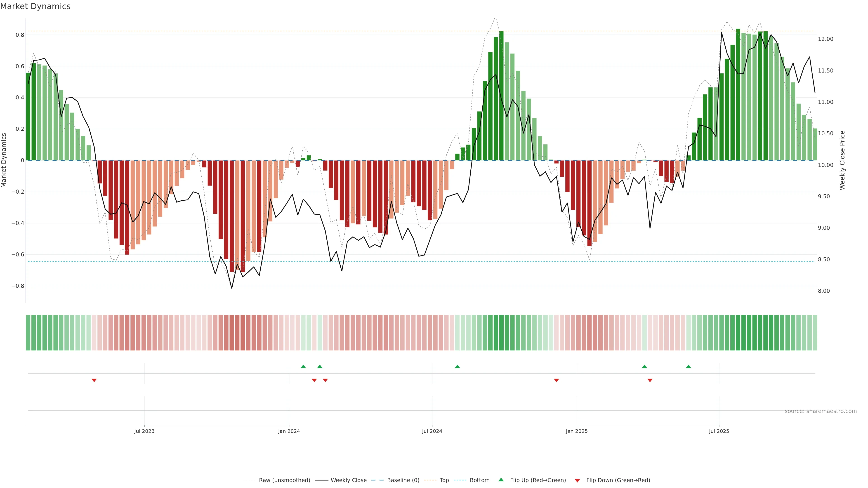Click the first green flip-up marker after Jan 2024
Screen dimensions: 868x488
tap(303, 366)
